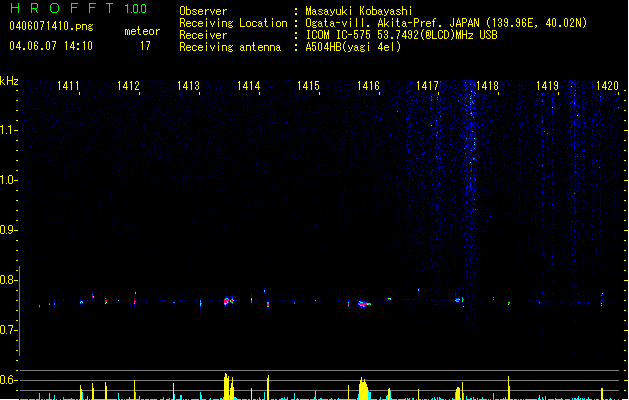This screenshot has width=629, height=400.
Task: Click the wide yellow power bar before 1416
Action: (363, 388)
